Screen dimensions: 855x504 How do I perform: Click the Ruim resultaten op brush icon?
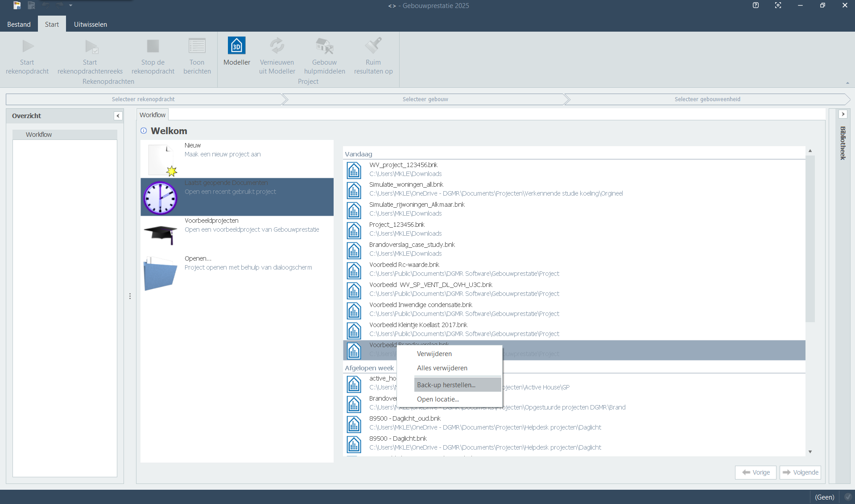tap(373, 46)
